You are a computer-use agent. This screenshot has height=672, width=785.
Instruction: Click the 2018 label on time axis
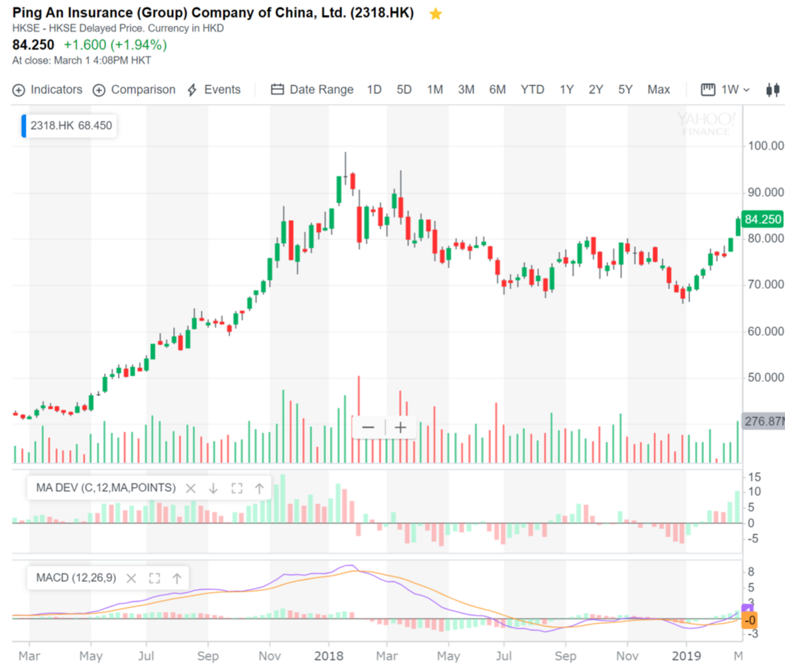pyautogui.click(x=328, y=656)
